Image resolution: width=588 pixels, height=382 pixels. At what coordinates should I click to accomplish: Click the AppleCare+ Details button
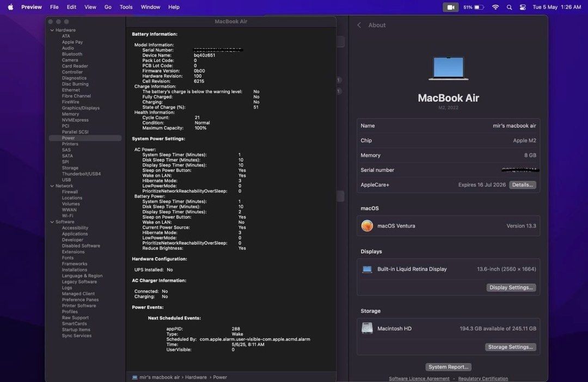tap(522, 185)
